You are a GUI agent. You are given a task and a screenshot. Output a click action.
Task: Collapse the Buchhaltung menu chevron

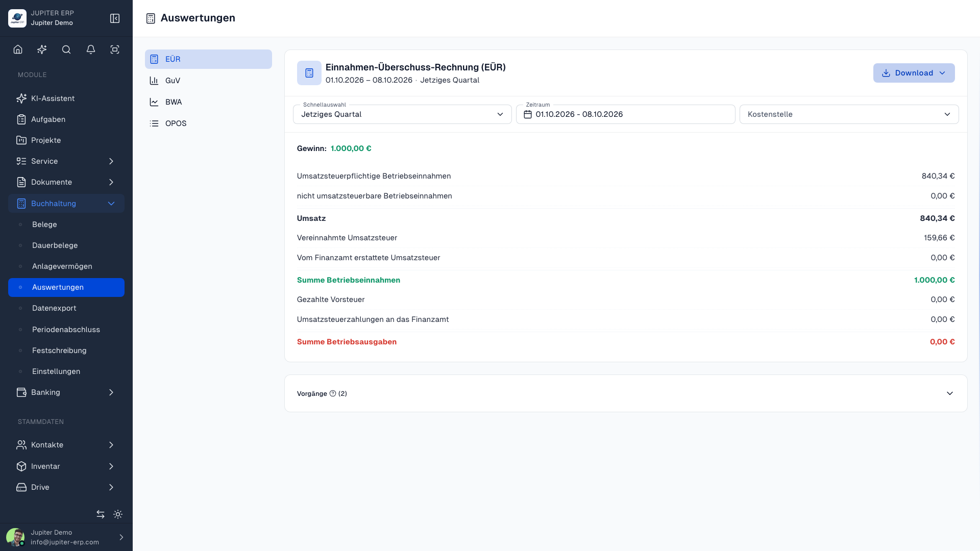coord(111,204)
